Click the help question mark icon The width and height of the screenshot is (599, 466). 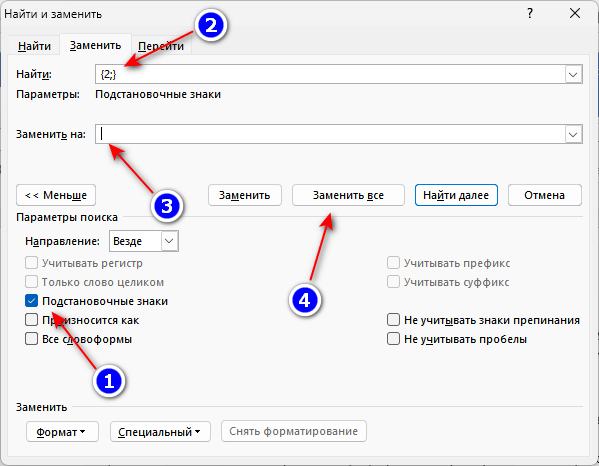click(x=529, y=14)
